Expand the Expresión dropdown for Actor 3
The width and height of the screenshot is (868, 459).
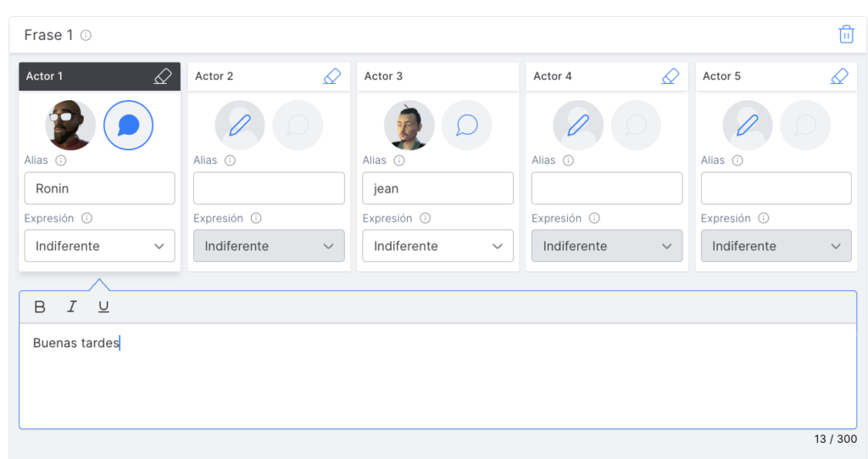[x=437, y=246]
